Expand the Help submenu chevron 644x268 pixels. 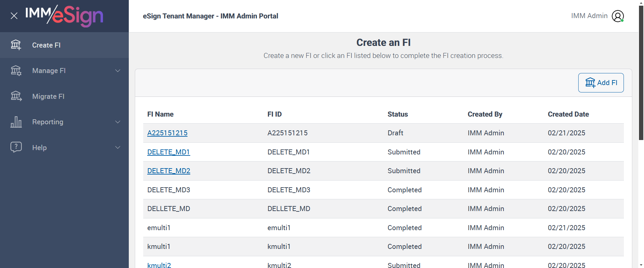(118, 147)
